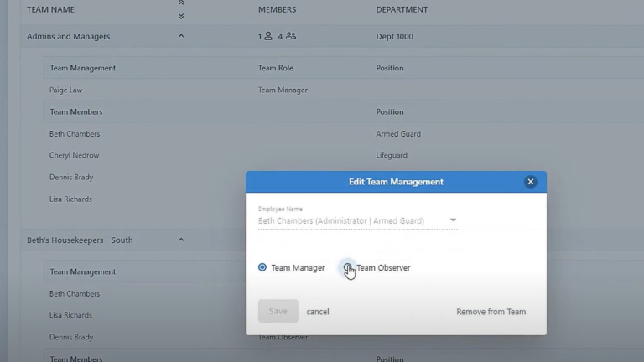
Task: Select Cheryl Nedrow in team members
Action: point(74,155)
